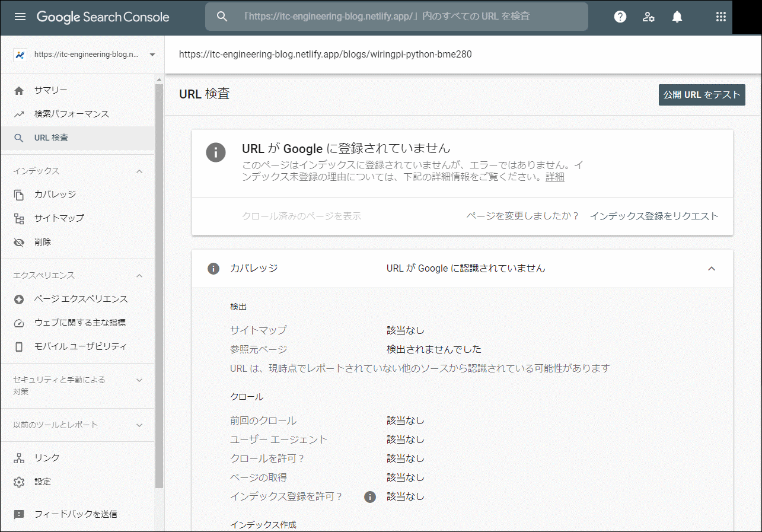Viewport: 762px width, 532px height.
Task: Click 検出されませんでした value for 参照元ページ
Action: 434,349
